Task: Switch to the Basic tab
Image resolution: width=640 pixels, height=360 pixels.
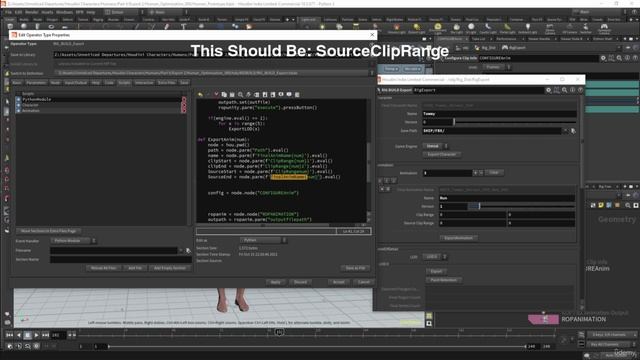Action: (17, 82)
